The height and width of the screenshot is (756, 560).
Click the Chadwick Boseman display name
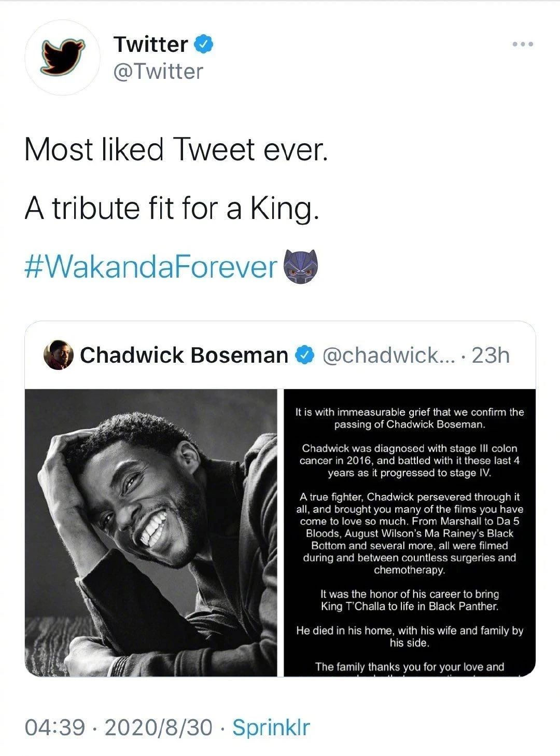[x=184, y=355]
